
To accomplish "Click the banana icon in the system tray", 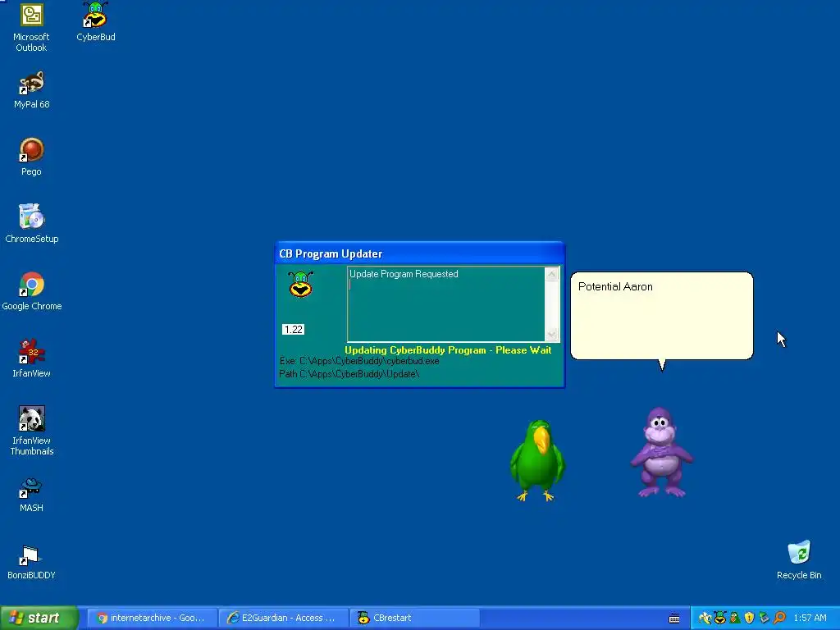I will pos(705,619).
